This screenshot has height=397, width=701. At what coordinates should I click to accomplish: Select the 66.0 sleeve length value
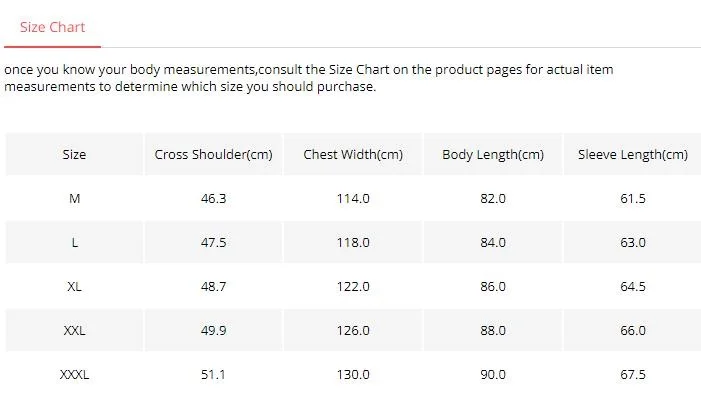633,330
